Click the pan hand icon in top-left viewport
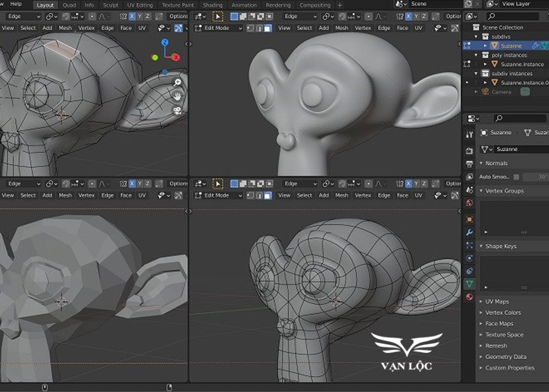The width and height of the screenshot is (549, 392). 177,96
